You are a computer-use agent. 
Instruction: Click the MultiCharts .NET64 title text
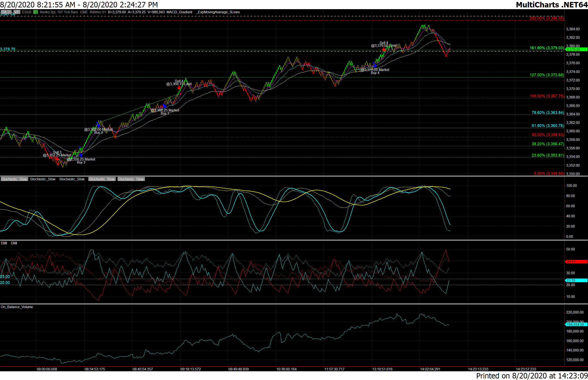click(x=552, y=5)
